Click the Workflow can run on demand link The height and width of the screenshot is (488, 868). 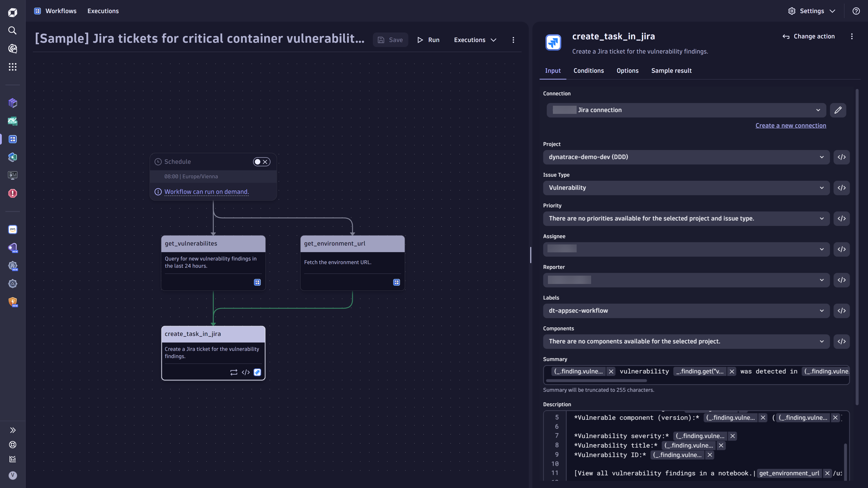pyautogui.click(x=207, y=192)
